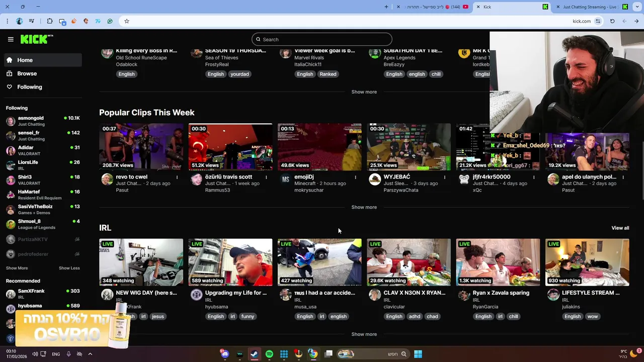Open the "NEW WIG DAY" live stream thumbnail
Screen dimensions: 644x362
pyautogui.click(x=141, y=262)
